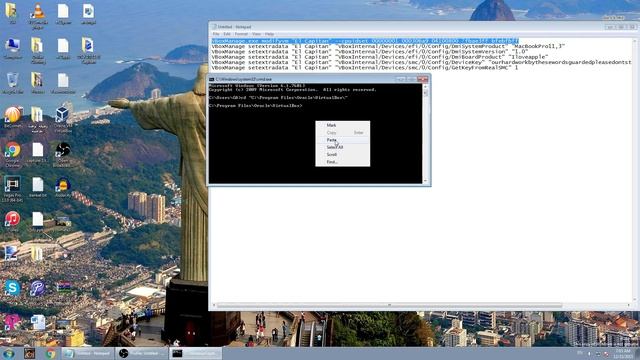
Task: Switch to the OBS taskbar button
Action: pyautogui.click(x=141, y=353)
